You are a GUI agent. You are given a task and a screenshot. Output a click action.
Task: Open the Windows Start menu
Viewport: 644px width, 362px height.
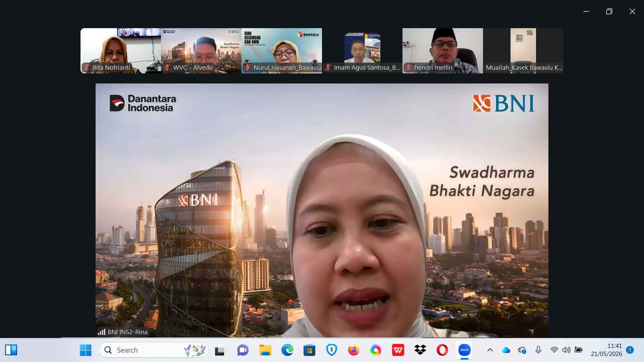coord(86,350)
